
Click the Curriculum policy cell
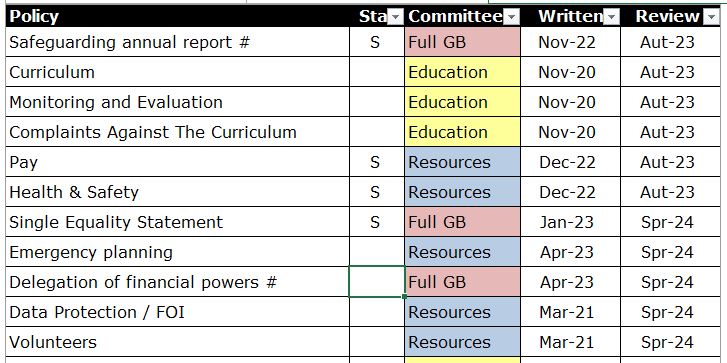coord(178,72)
